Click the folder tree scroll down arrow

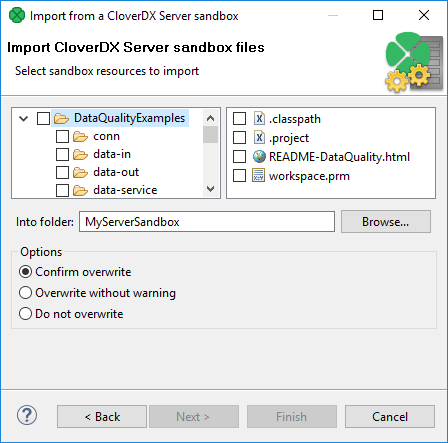[210, 189]
